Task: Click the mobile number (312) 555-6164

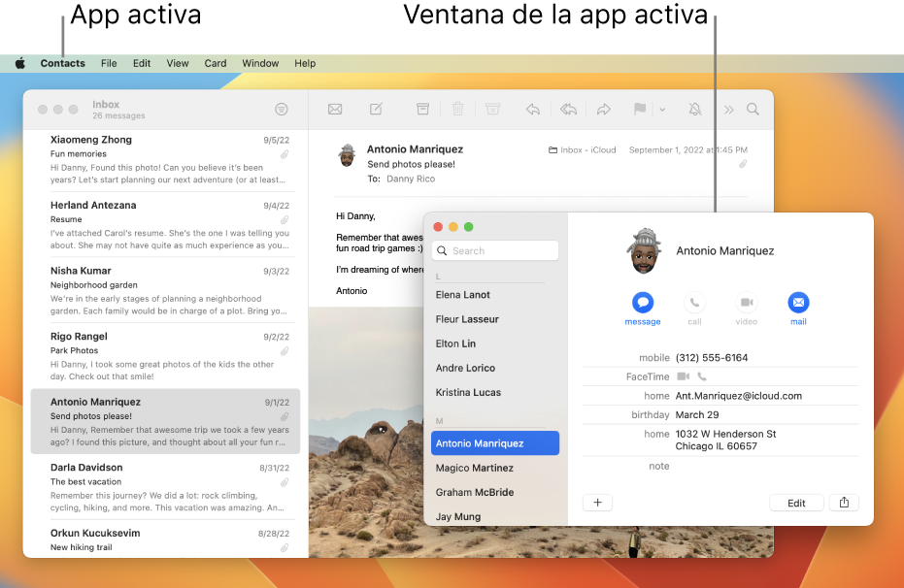Action: [712, 358]
